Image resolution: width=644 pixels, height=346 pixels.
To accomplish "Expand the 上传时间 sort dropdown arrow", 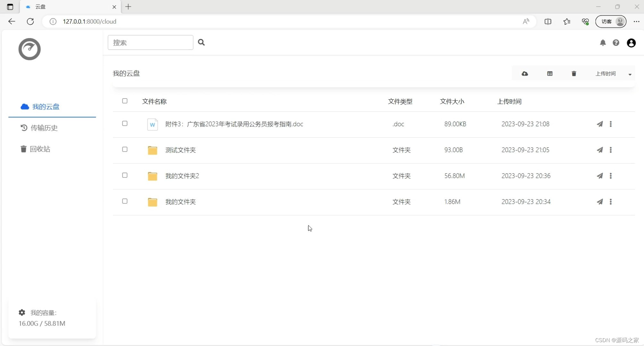I will pos(630,74).
